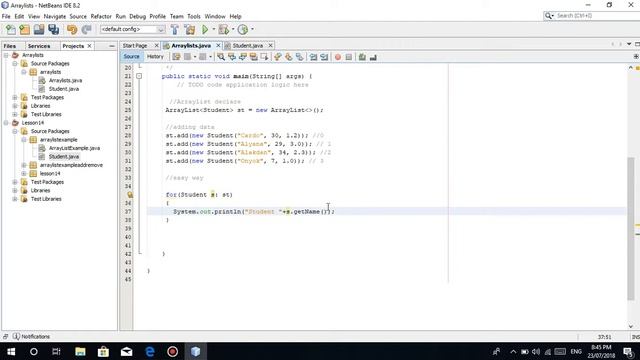Click Shift Line Left icon
This screenshot has height=360, width=640.
(313, 57)
